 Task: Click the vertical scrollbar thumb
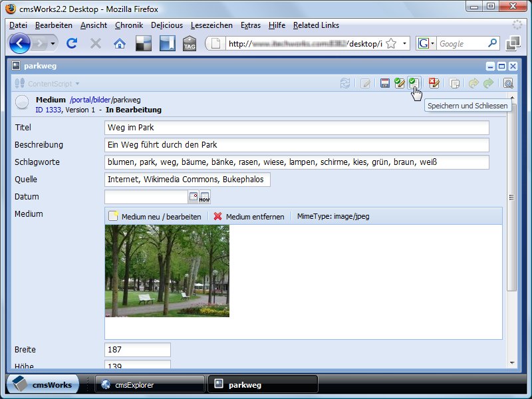pos(512,197)
